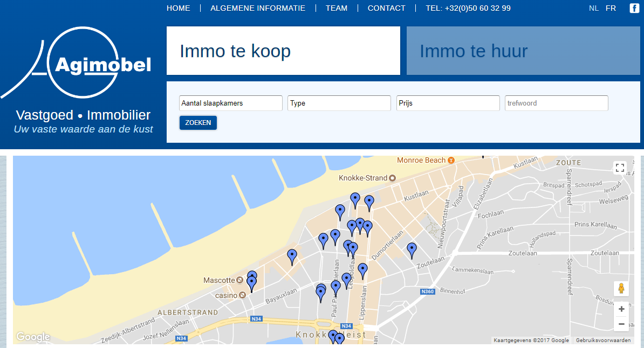Zoom out on the map
The width and height of the screenshot is (644, 348).
[x=621, y=324]
